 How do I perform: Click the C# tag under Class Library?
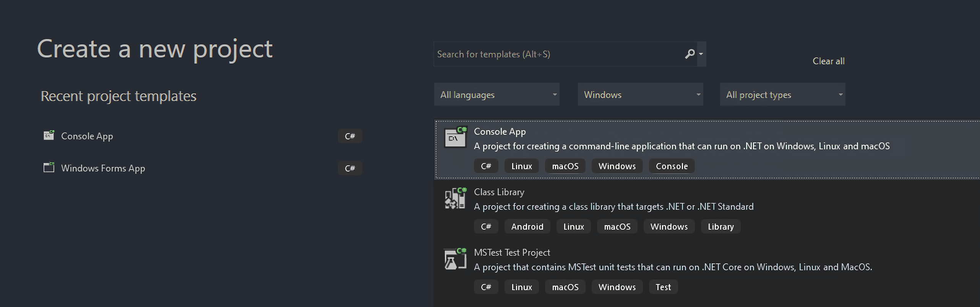coord(486,226)
